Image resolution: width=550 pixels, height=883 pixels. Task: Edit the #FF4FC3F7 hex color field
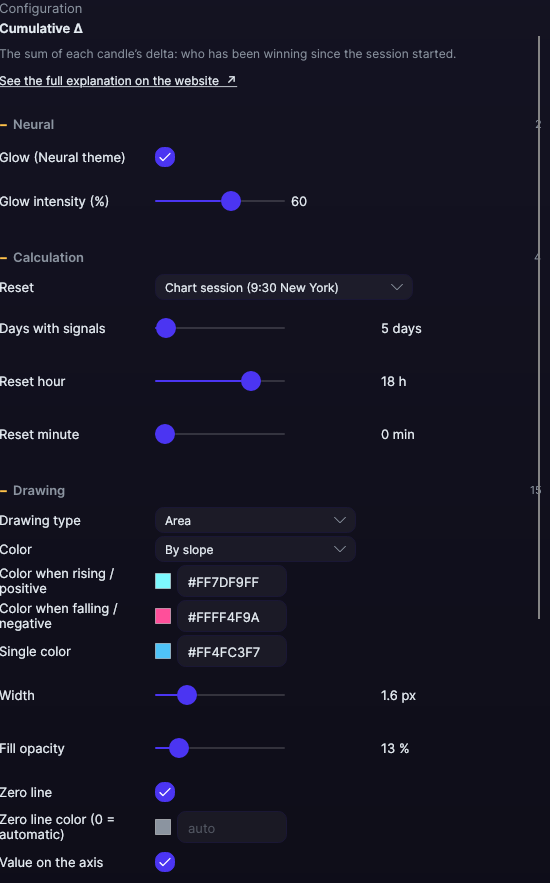pos(232,652)
